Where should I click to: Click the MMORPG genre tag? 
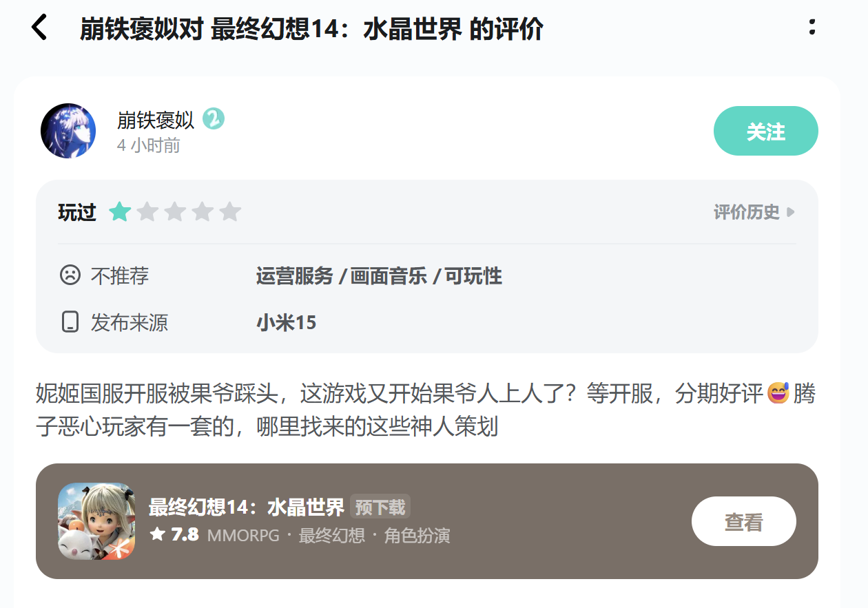[x=243, y=535]
